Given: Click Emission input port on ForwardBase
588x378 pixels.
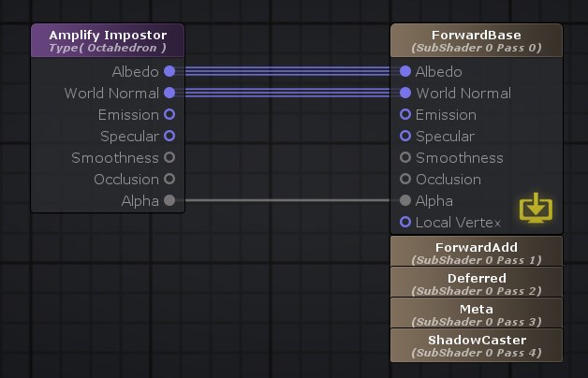Looking at the screenshot, I should tap(405, 114).
